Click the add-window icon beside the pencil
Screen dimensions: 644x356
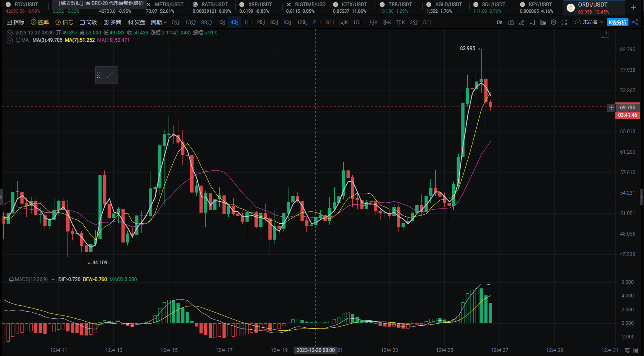pyautogui.click(x=532, y=22)
